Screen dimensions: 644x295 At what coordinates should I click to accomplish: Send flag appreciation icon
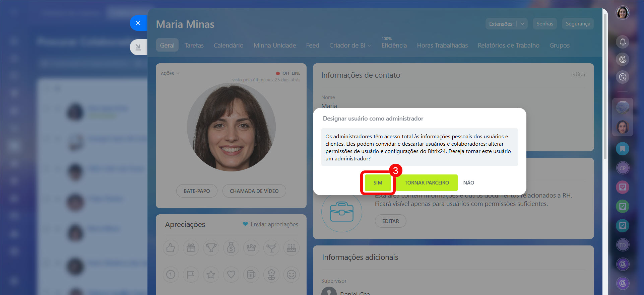coord(191,275)
